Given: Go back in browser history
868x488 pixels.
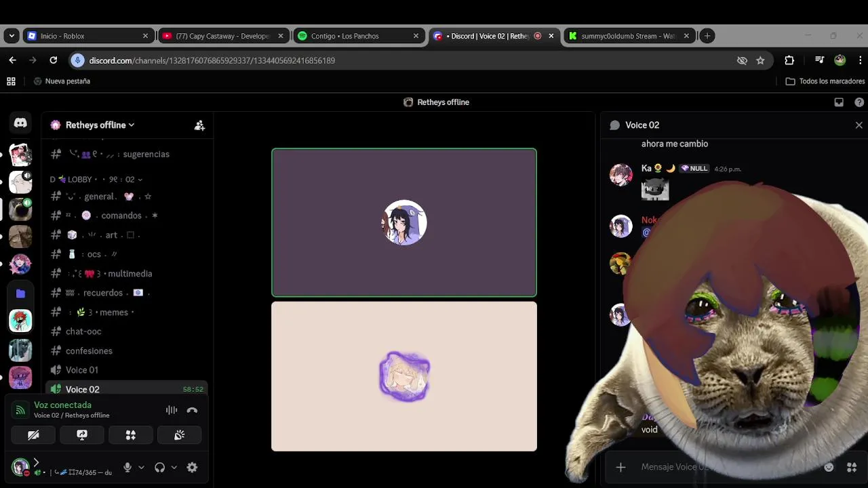Looking at the screenshot, I should click(x=12, y=60).
